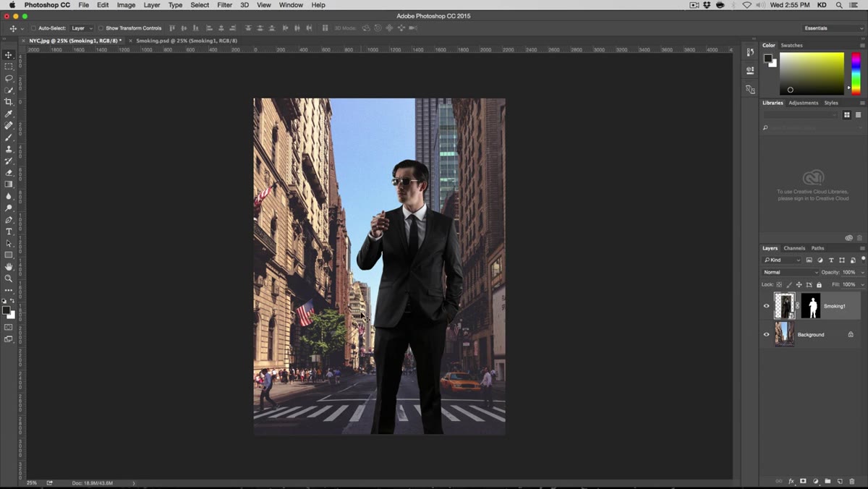Viewport: 868px width, 489px height.
Task: Select the Dodge tool
Action: [9, 208]
